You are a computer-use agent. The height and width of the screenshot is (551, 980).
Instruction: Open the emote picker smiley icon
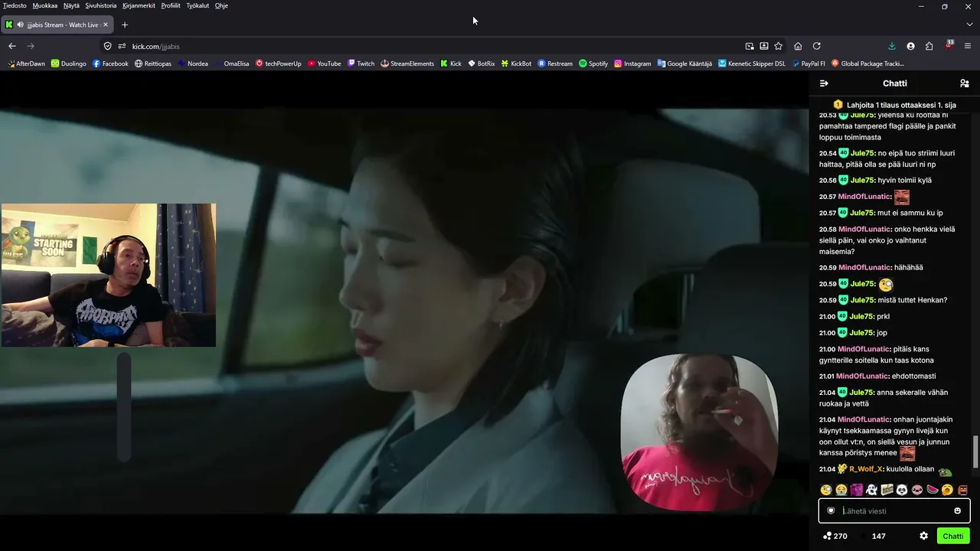coord(957,511)
